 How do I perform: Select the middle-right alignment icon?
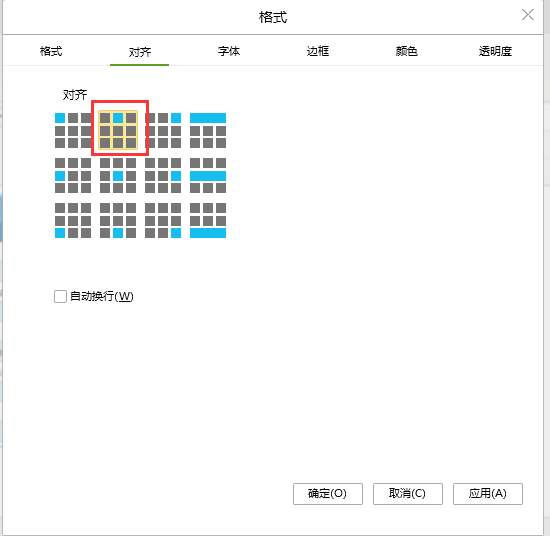163,175
